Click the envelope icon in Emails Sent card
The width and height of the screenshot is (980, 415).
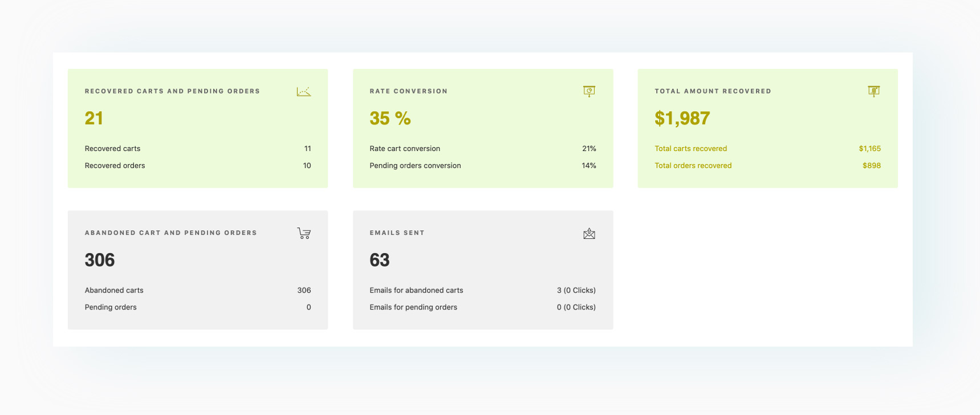point(589,233)
